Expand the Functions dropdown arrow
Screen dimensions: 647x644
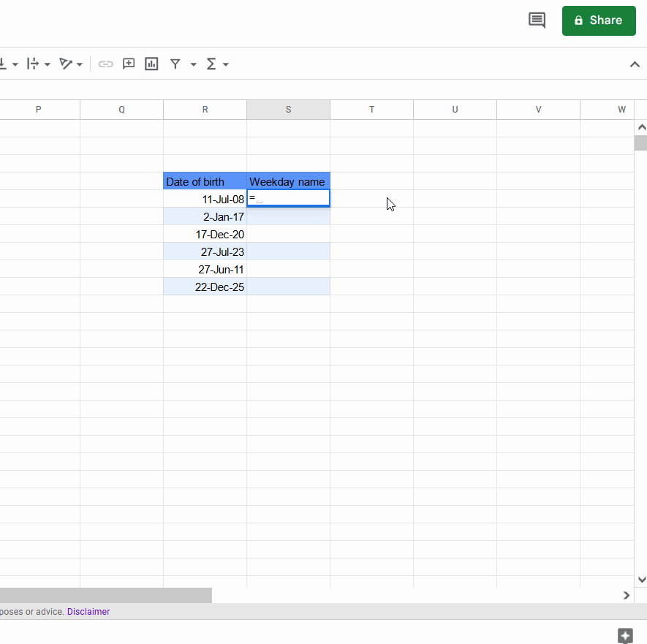tap(226, 64)
